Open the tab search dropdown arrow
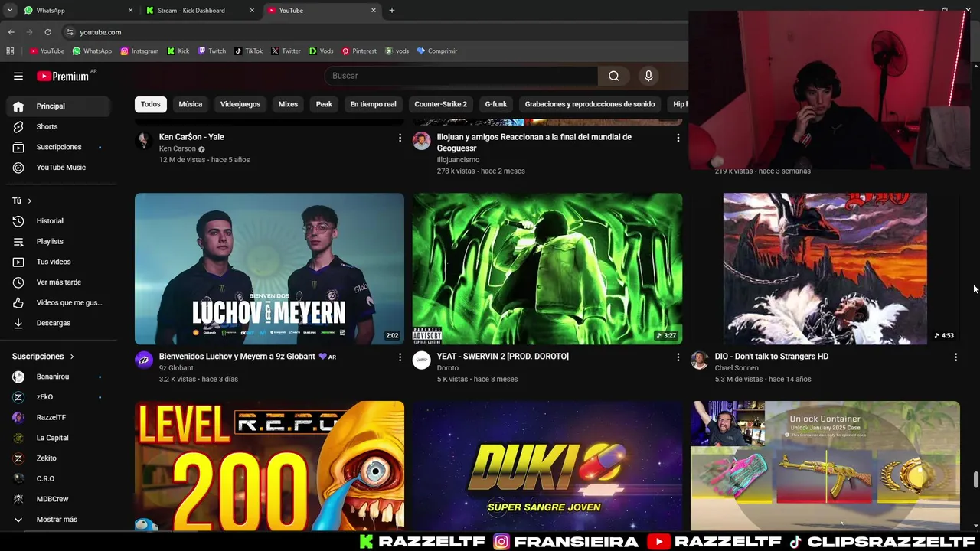Image resolution: width=980 pixels, height=551 pixels. (x=10, y=11)
